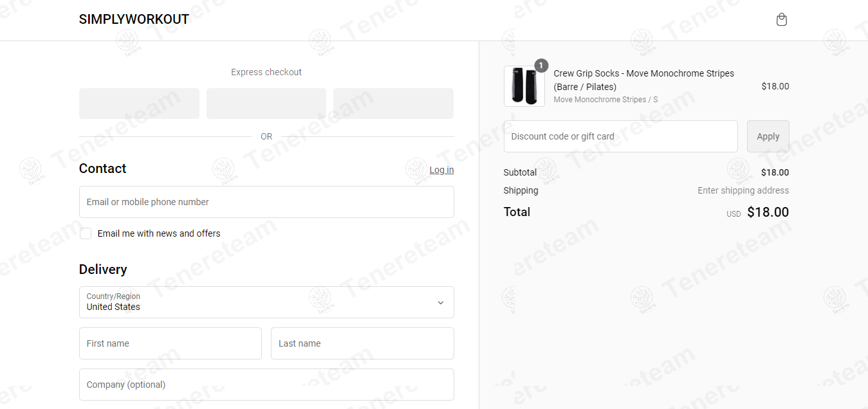Click into the First name field

[171, 343]
